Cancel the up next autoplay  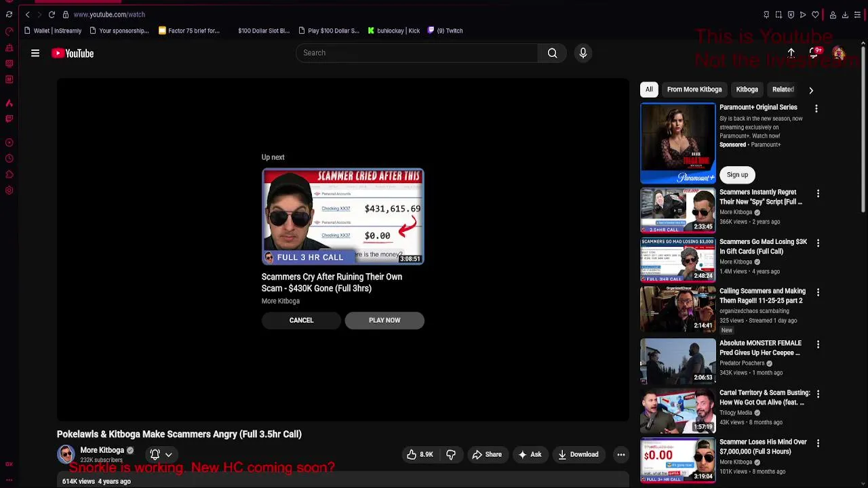click(301, 320)
